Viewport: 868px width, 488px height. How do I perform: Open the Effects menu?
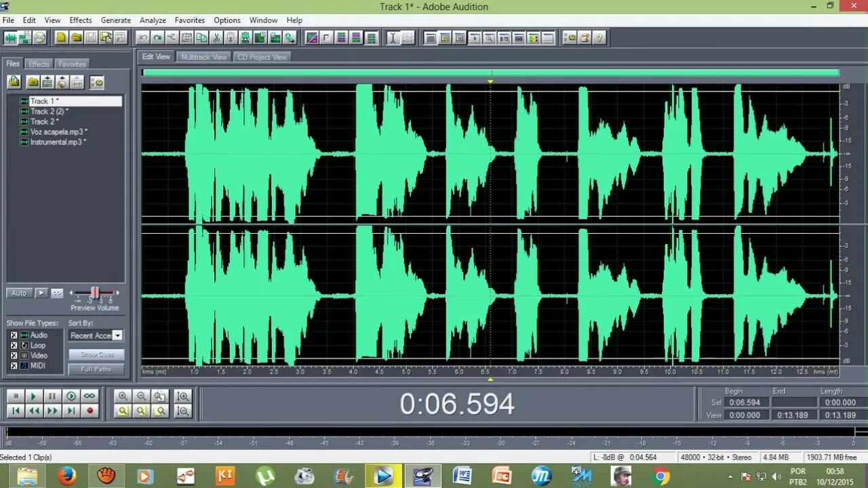[x=81, y=20]
